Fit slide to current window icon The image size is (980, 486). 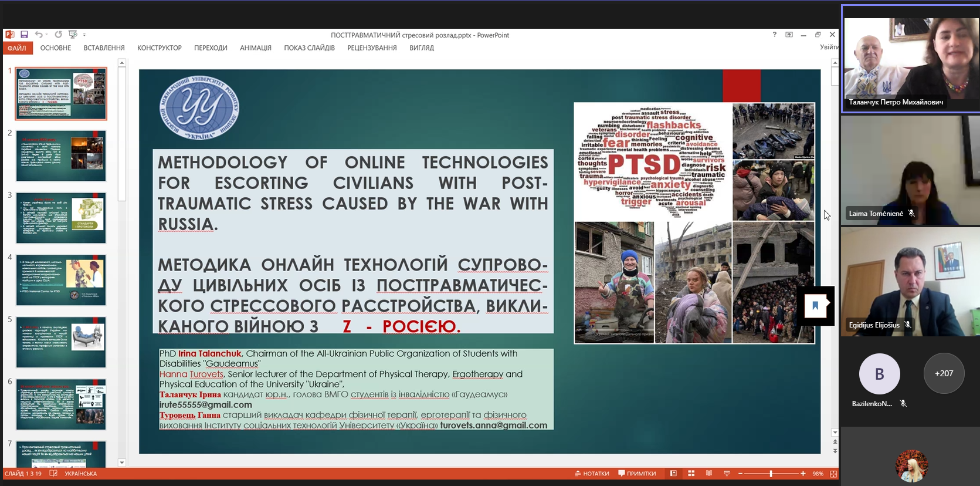point(833,474)
